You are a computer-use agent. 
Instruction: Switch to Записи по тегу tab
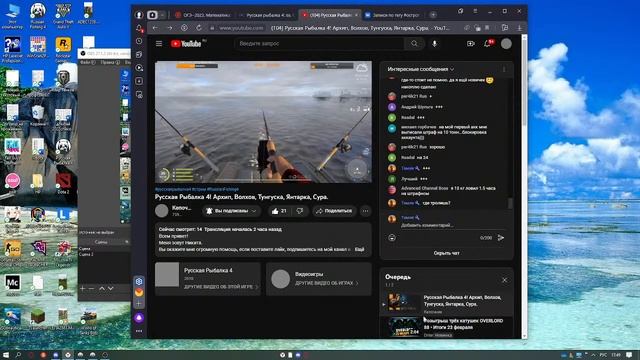392,15
